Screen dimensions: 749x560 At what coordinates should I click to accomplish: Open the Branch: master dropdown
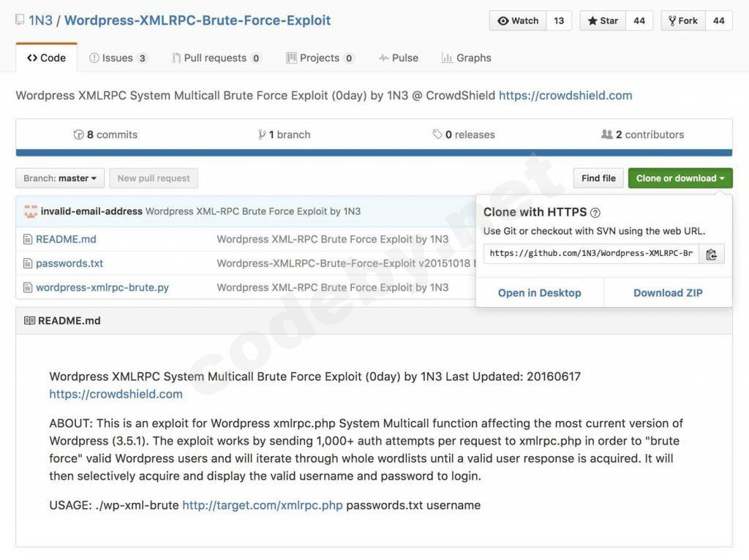(x=59, y=178)
